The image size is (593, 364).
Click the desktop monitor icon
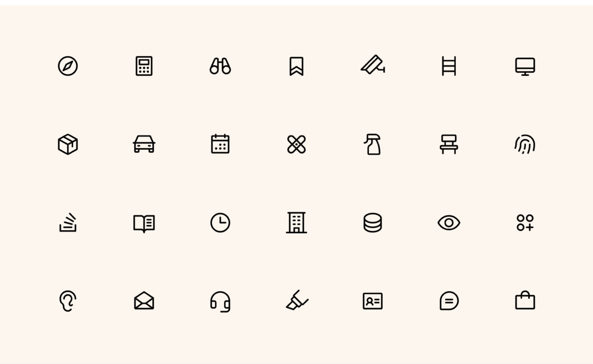pyautogui.click(x=525, y=67)
